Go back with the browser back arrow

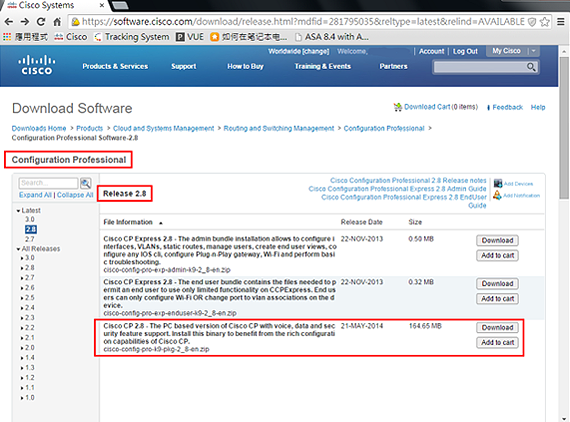9,22
